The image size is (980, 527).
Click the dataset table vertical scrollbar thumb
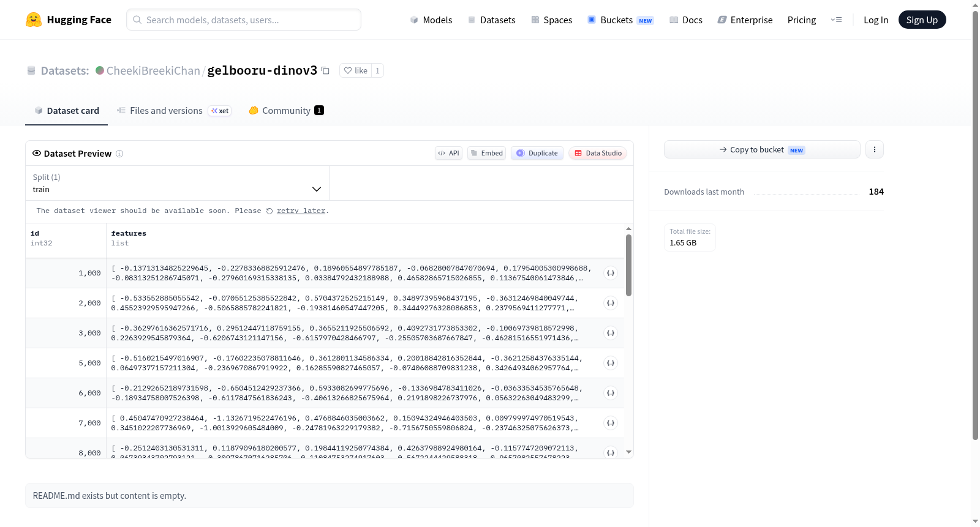pos(628,265)
